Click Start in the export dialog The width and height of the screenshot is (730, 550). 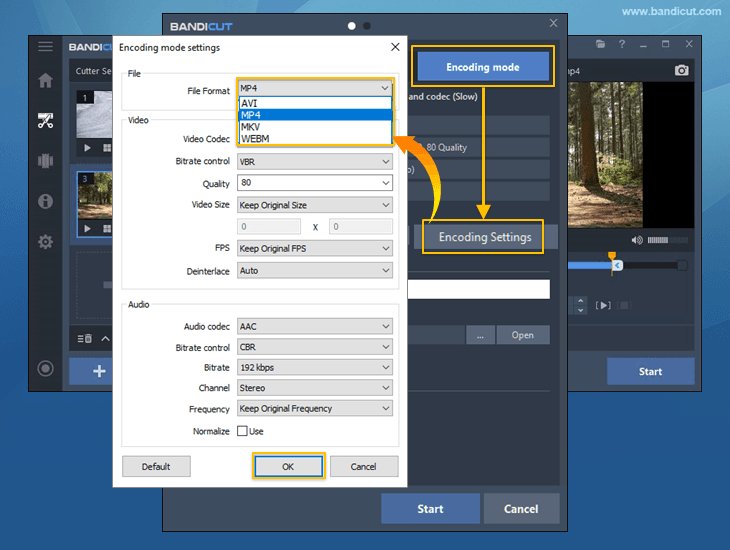pos(430,509)
